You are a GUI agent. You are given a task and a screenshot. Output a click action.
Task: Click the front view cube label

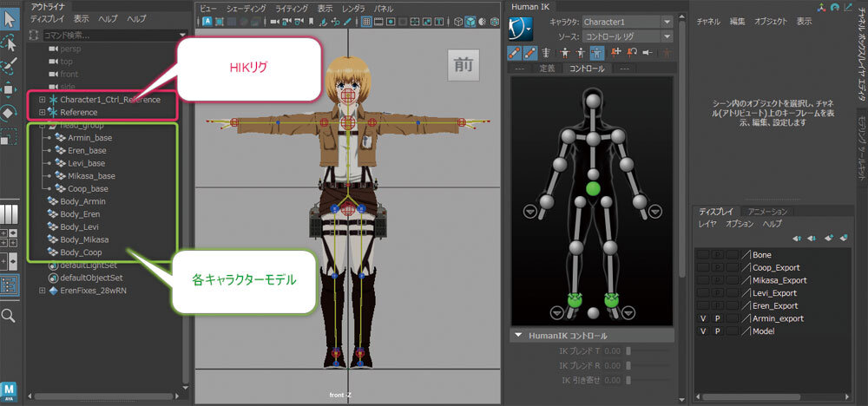[x=464, y=65]
